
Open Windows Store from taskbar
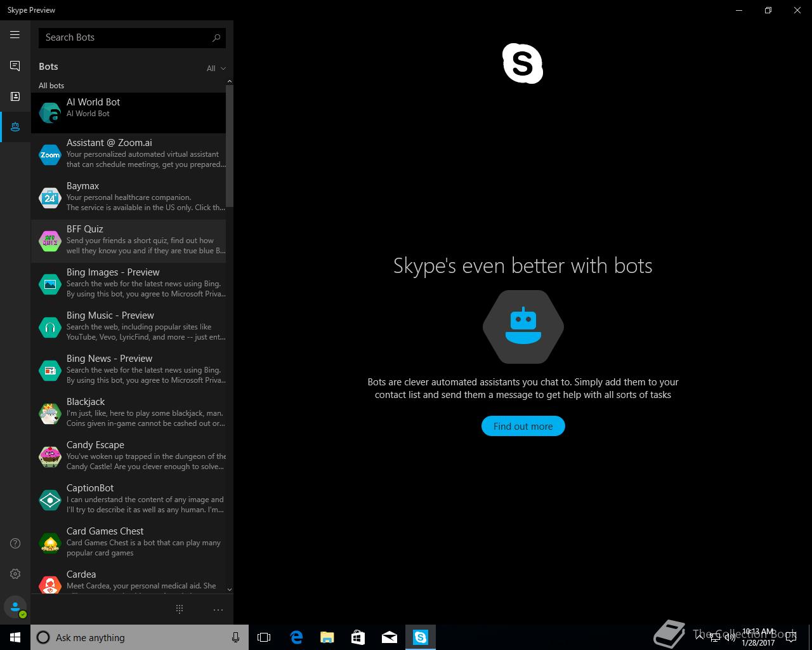[358, 637]
